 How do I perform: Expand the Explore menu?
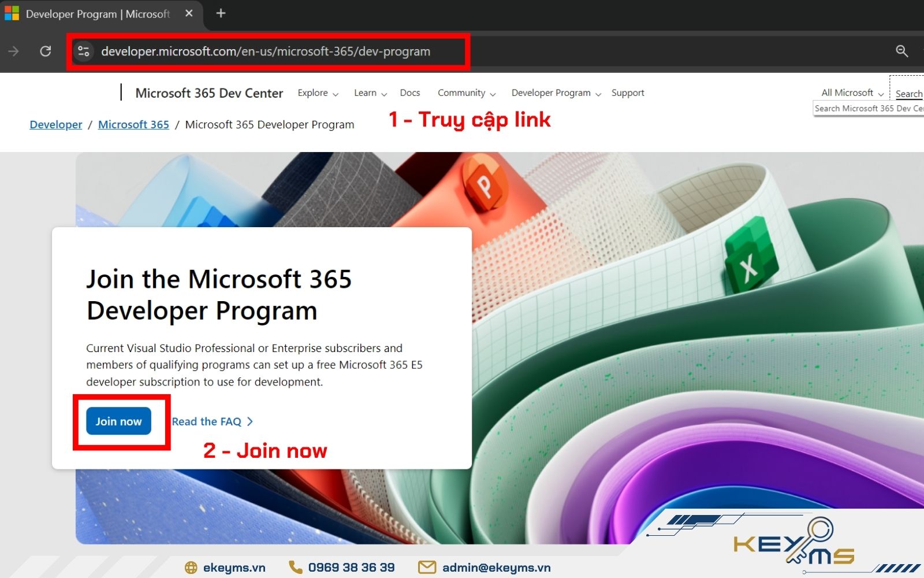[318, 93]
